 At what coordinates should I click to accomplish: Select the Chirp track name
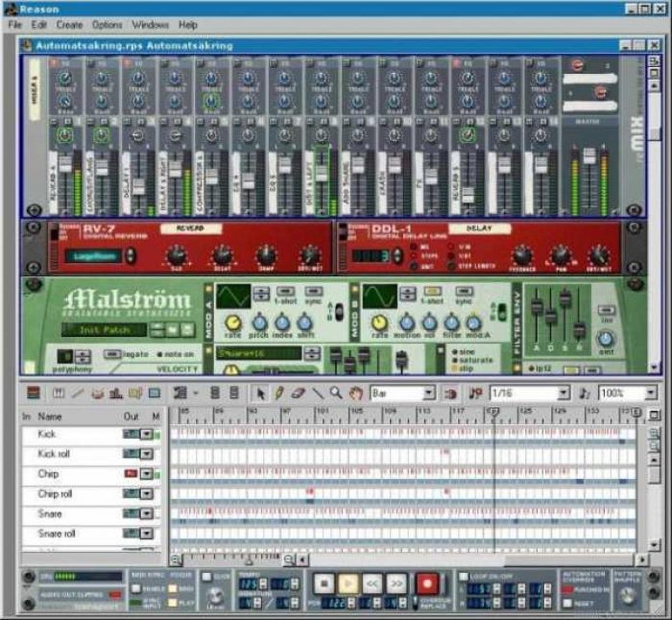coord(48,474)
